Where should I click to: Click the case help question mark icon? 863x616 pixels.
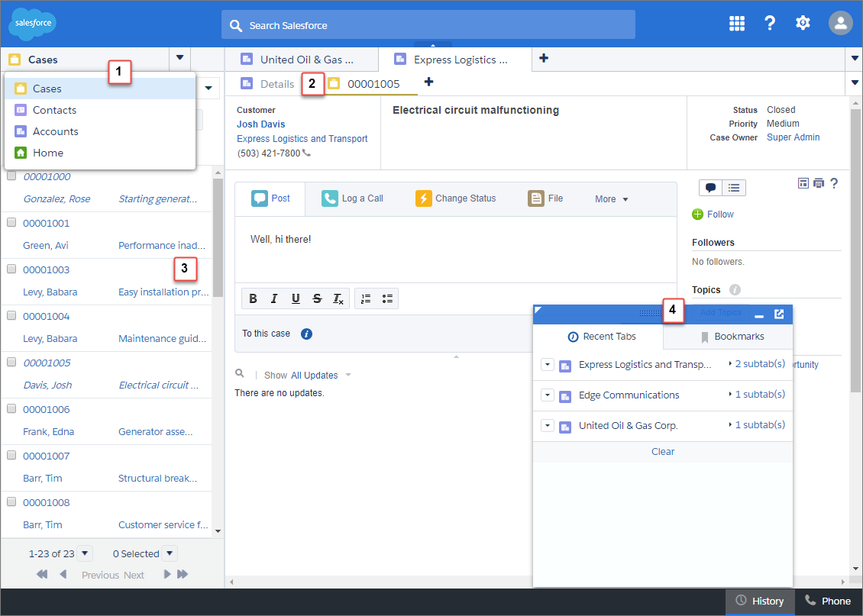point(834,183)
